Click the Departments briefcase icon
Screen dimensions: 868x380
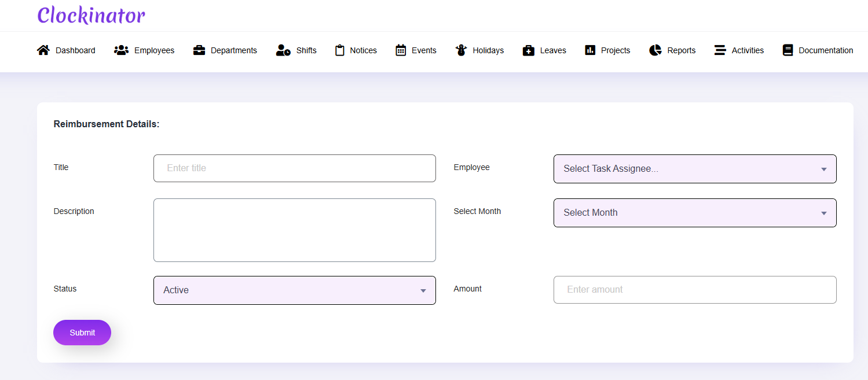coord(199,50)
